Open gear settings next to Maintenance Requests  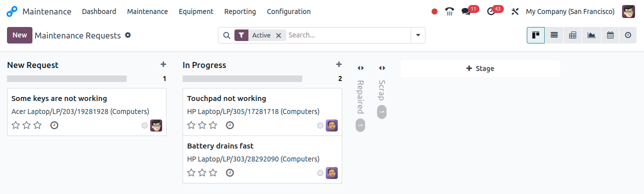[x=128, y=35]
